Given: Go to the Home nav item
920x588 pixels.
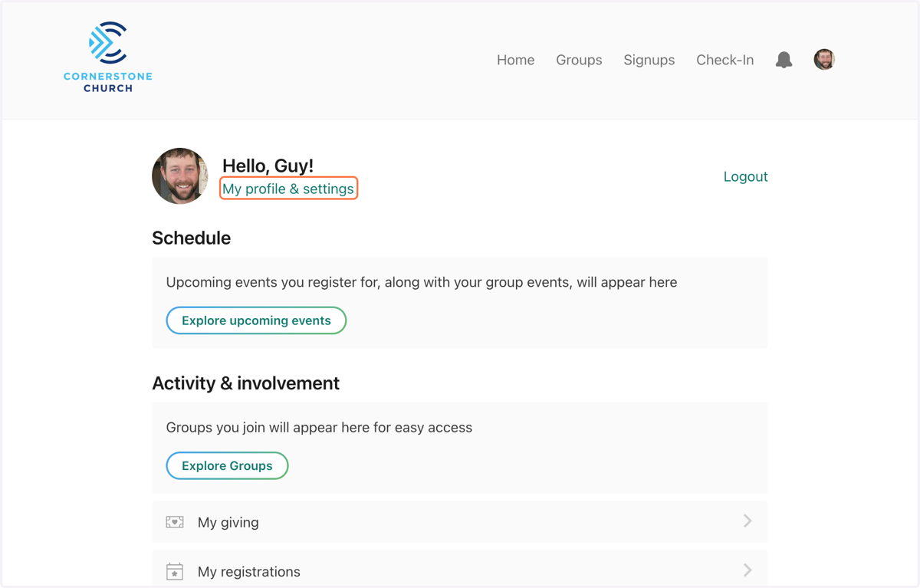Looking at the screenshot, I should 515,60.
